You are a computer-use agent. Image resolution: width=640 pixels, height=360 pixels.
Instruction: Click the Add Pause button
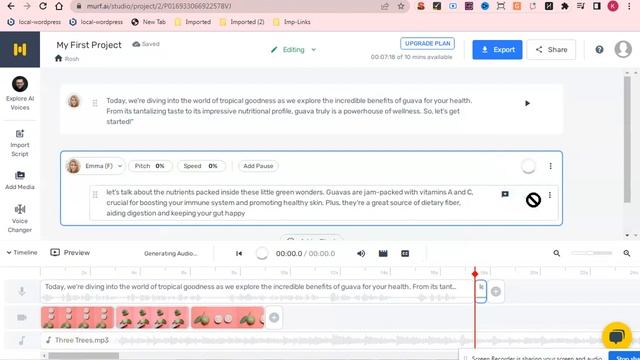(258, 166)
